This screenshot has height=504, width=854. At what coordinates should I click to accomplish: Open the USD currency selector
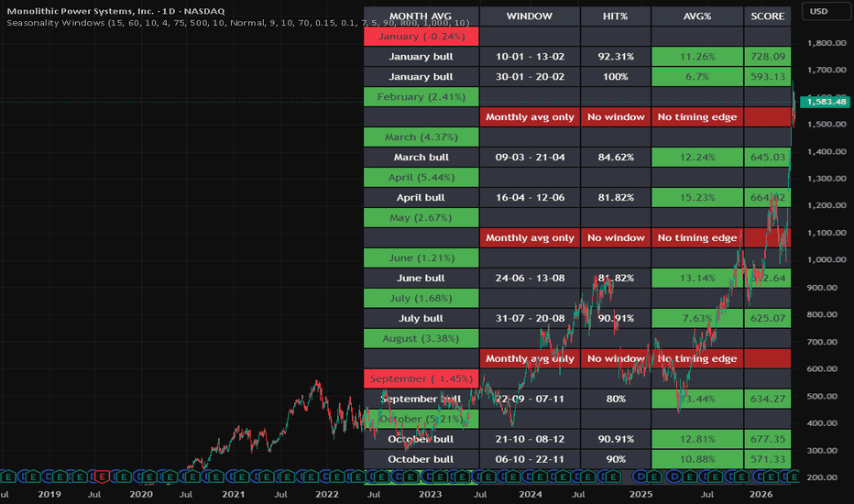[x=825, y=11]
